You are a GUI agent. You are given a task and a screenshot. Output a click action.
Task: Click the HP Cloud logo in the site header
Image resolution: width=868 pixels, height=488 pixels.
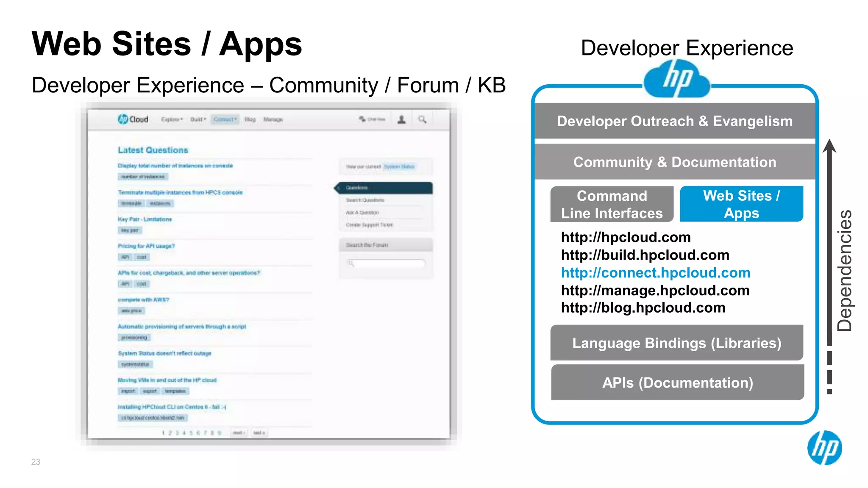pyautogui.click(x=133, y=119)
